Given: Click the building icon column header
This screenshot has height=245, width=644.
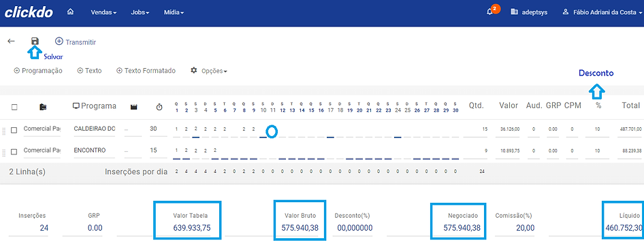Looking at the screenshot, I should (42, 107).
